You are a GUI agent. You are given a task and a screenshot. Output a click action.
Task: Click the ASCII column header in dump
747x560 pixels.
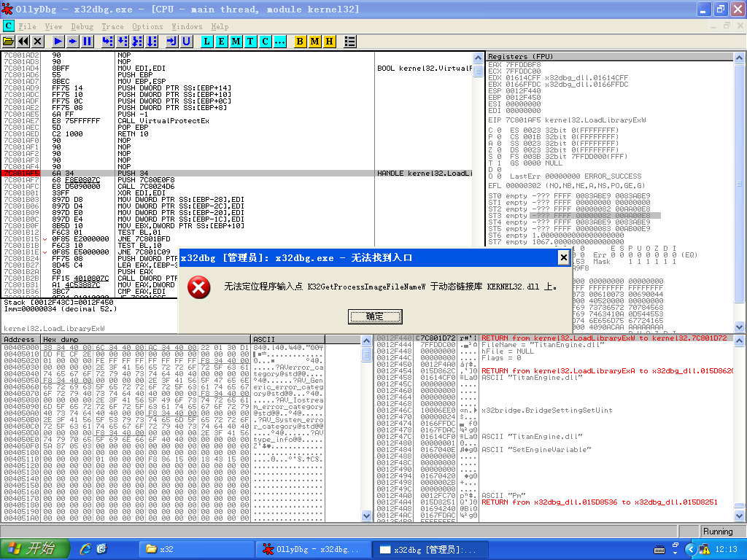287,340
